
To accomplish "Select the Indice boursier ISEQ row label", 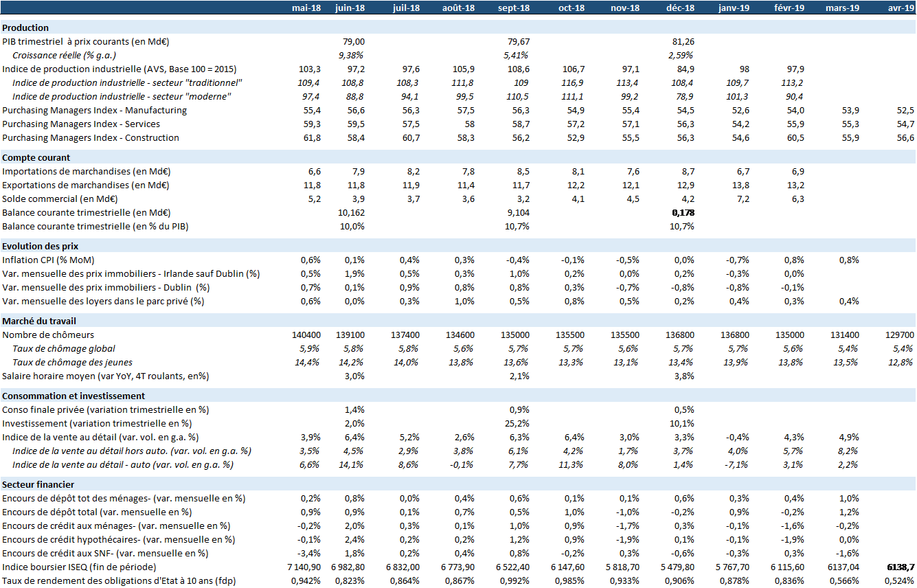I will 79,567.
